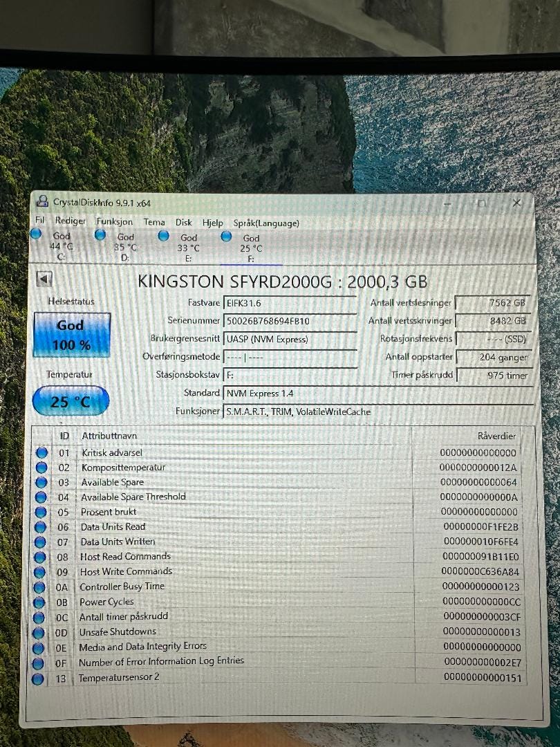Click status circle for Host Read Commands row
This screenshot has height=747, width=560.
point(40,557)
